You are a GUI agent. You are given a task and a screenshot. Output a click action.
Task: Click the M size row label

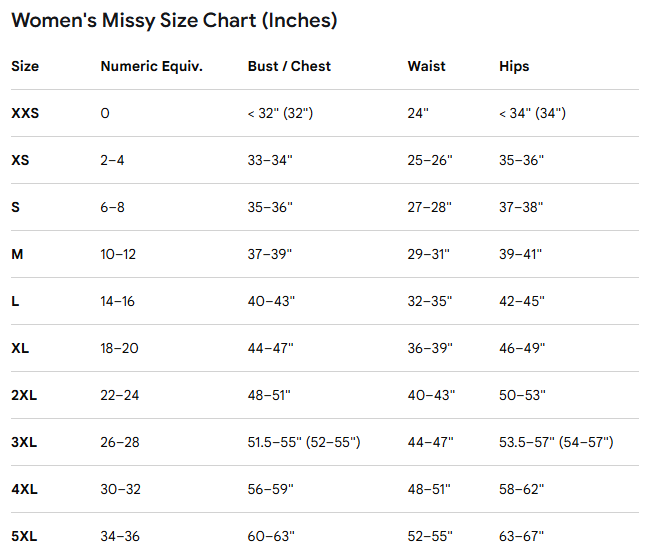(x=17, y=254)
